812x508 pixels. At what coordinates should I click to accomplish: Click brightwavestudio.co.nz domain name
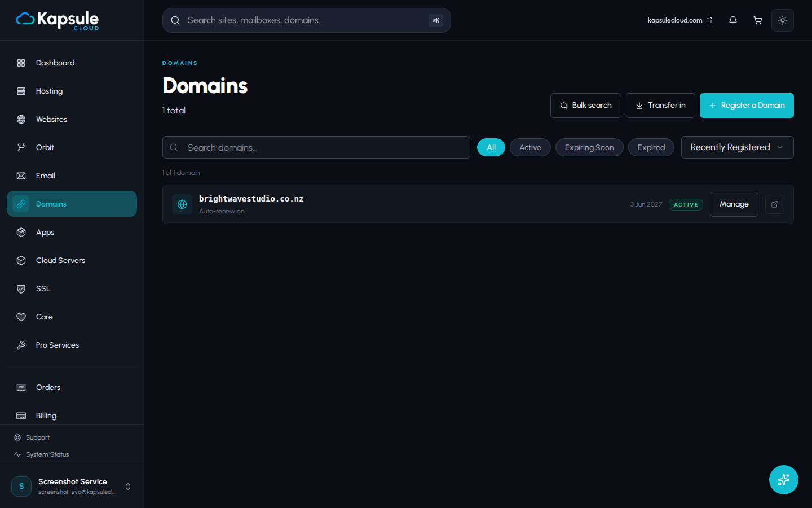tap(251, 199)
